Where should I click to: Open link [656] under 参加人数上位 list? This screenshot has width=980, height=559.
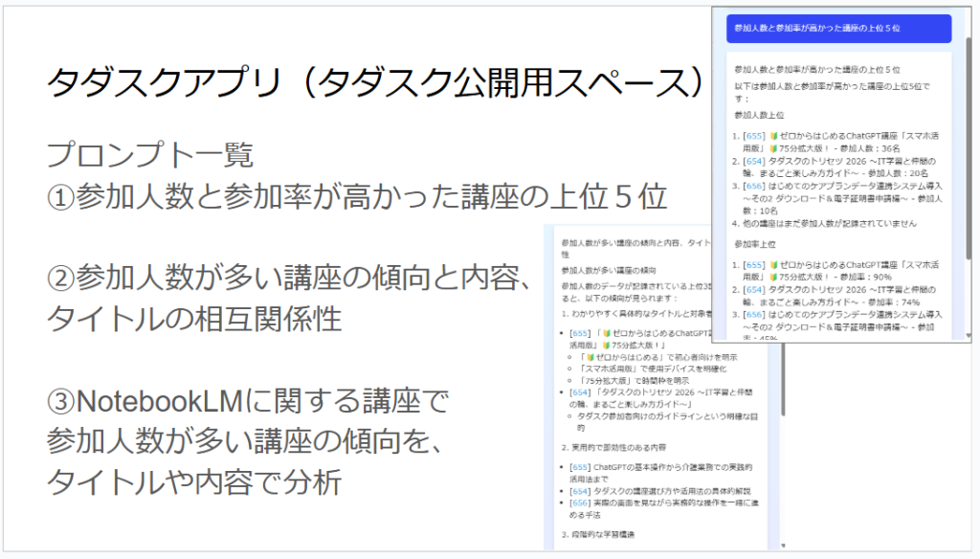(753, 186)
